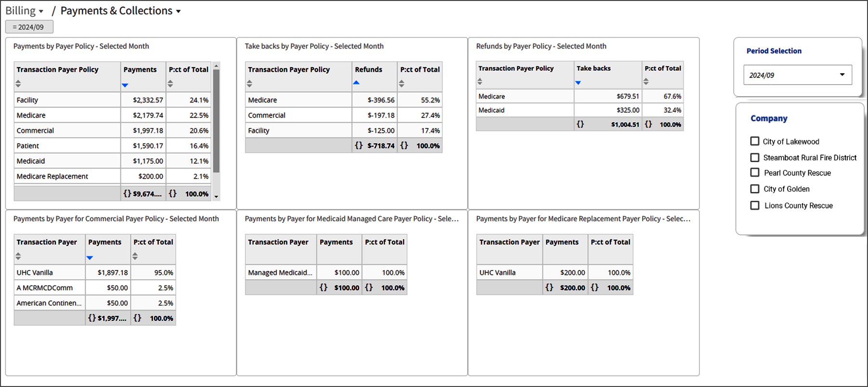
Task: Sort Transaction Payer Policy column in Payments table
Action: (x=18, y=84)
